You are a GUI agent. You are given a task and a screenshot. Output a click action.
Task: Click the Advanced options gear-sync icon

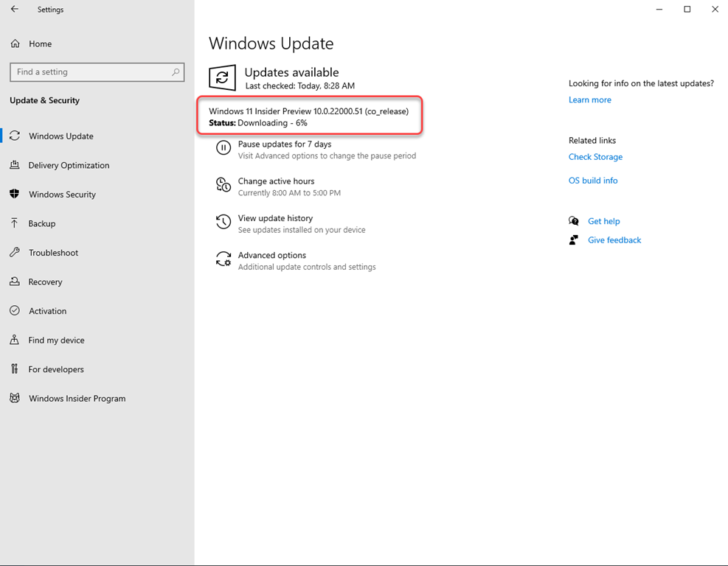(x=223, y=259)
